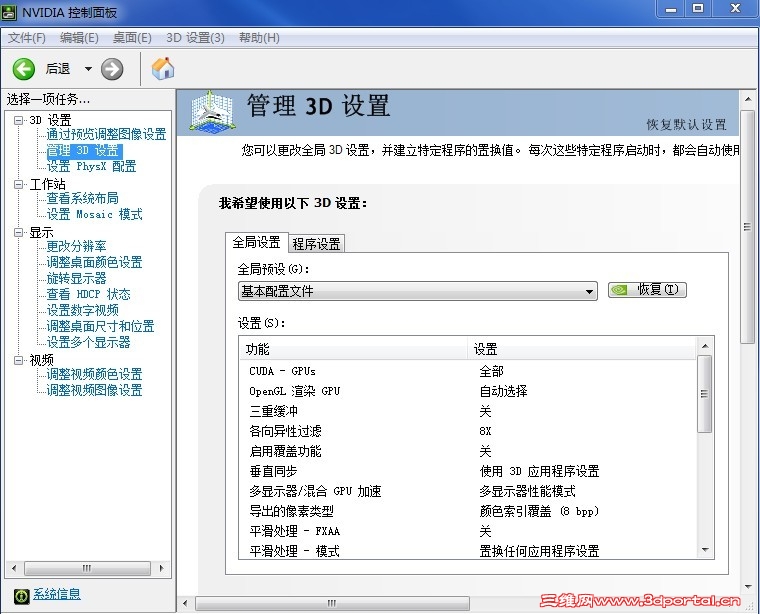Open the 桌面(E) menu

tap(132, 38)
